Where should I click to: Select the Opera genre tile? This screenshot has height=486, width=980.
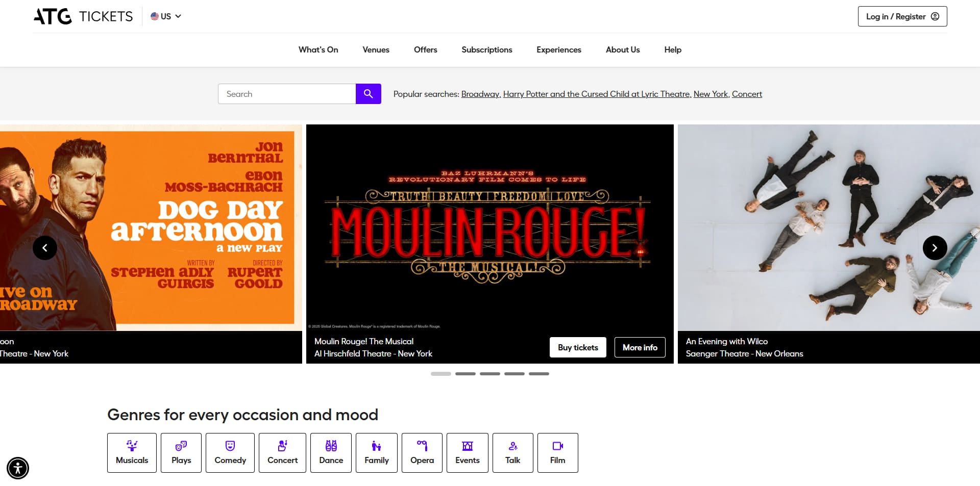click(422, 453)
